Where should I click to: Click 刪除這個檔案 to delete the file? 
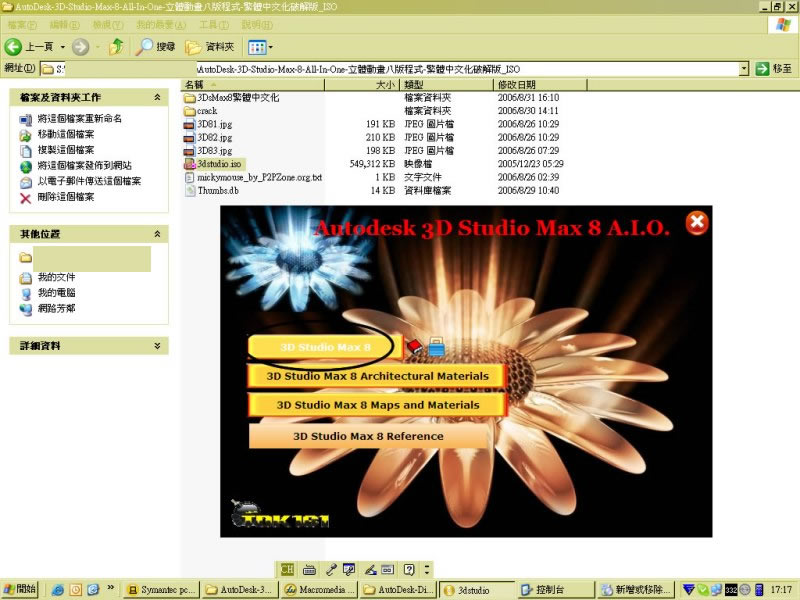(x=66, y=197)
